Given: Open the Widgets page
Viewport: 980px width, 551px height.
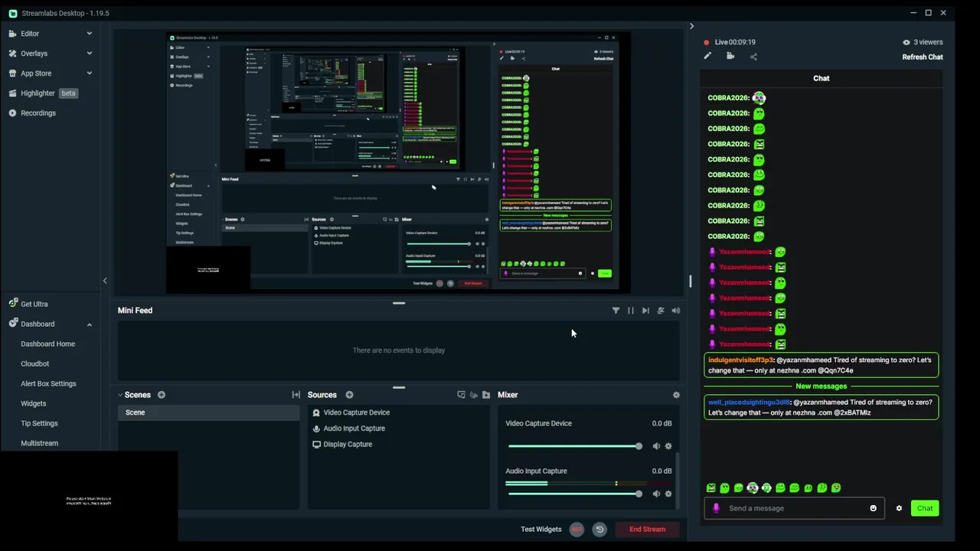Looking at the screenshot, I should click(33, 404).
